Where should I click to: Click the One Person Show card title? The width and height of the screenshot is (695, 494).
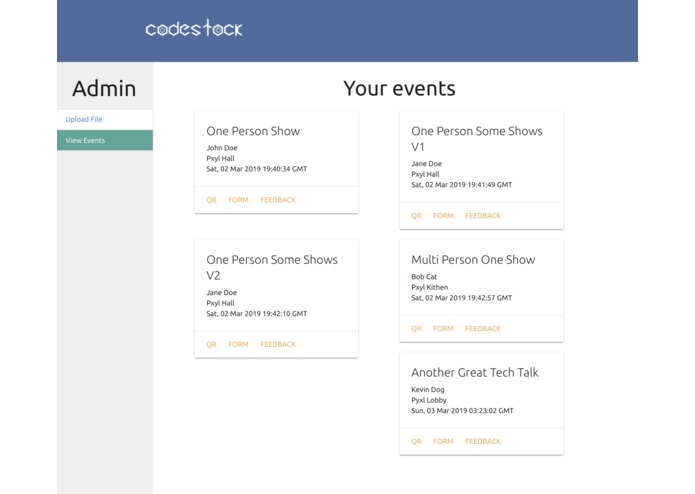pos(253,131)
